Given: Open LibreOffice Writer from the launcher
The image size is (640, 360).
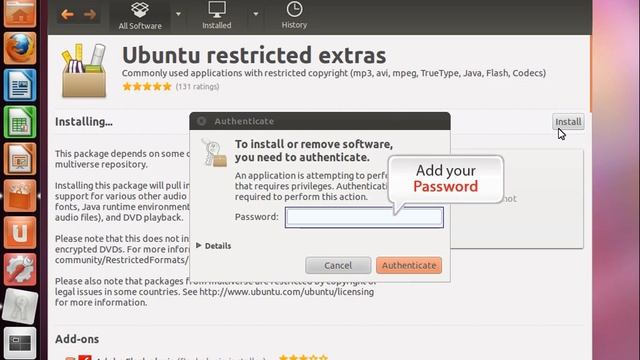Looking at the screenshot, I should 20,85.
